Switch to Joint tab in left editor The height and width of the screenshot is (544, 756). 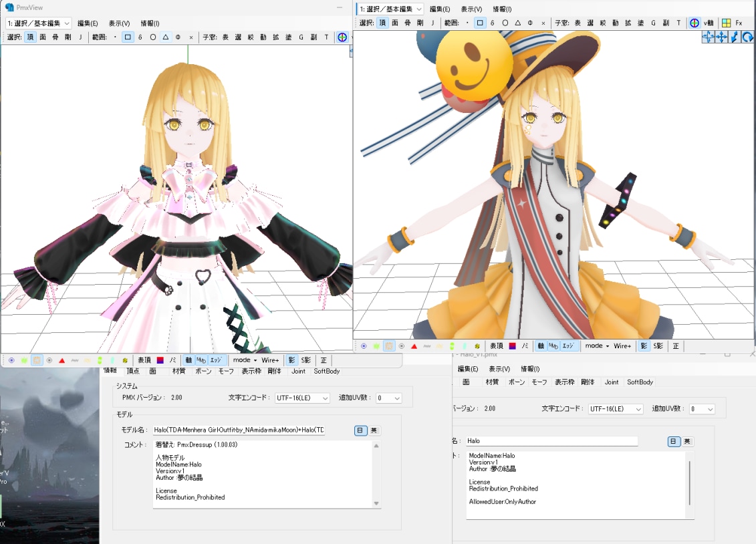click(298, 371)
